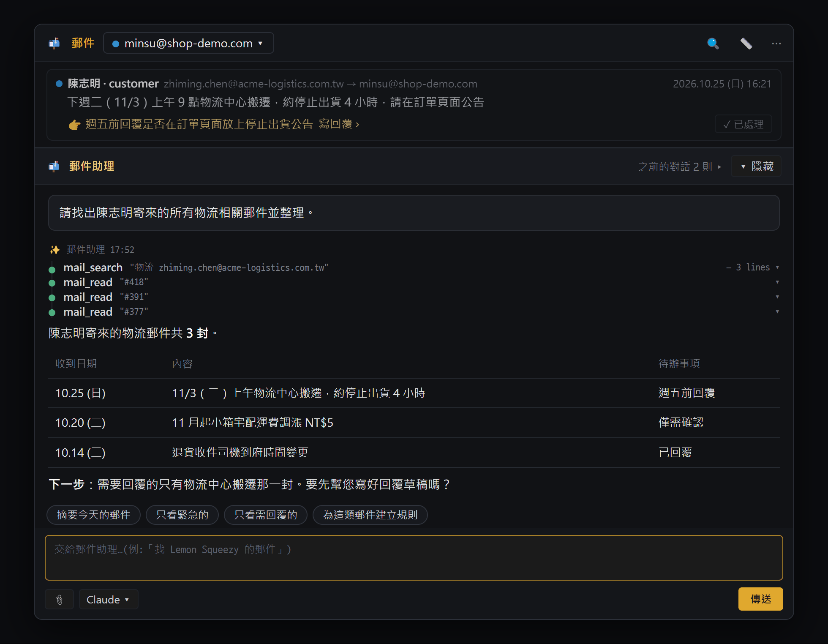Image resolution: width=828 pixels, height=644 pixels.
Task: Select the 摘要今天的郵件 suggestion chip
Action: (x=93, y=515)
